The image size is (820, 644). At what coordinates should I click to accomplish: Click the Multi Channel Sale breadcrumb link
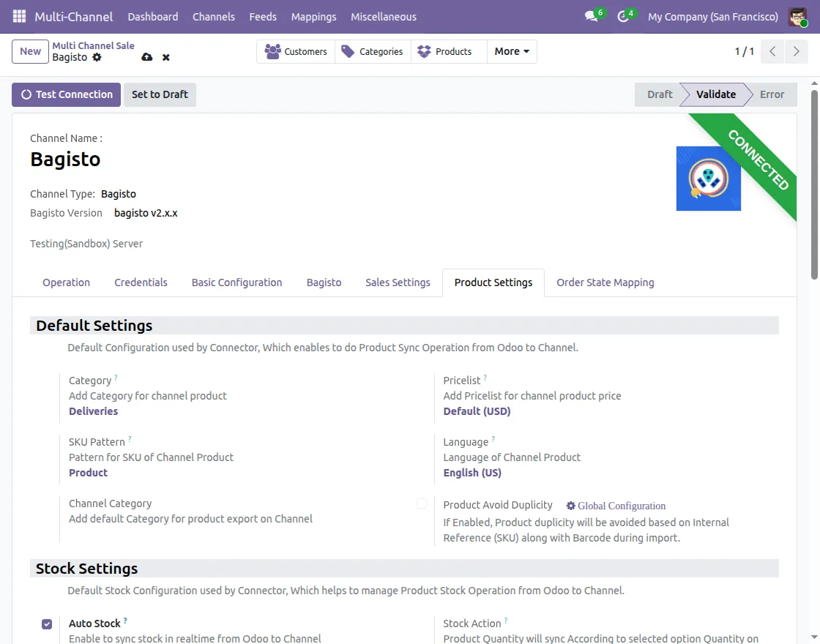pos(93,45)
